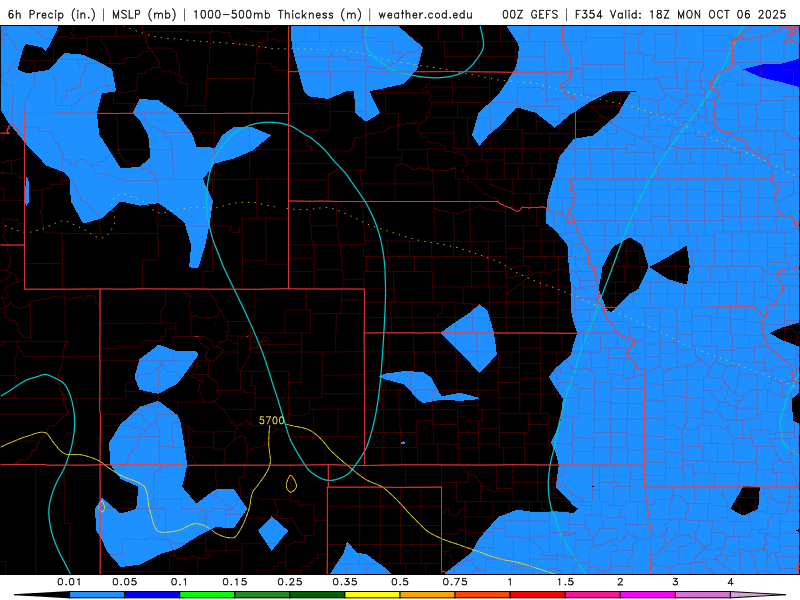Viewport: 800px width, 600px height.
Task: Click the 1.5 legend value
Action: [x=565, y=582]
